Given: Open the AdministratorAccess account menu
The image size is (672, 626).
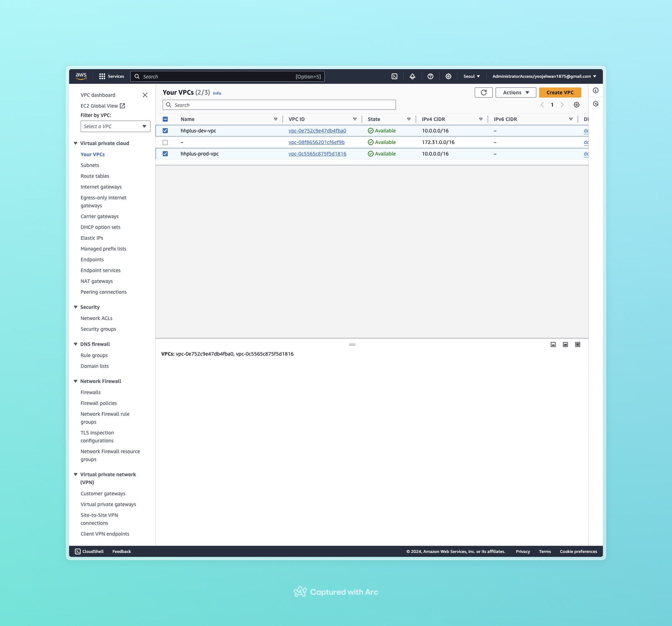Looking at the screenshot, I should 544,76.
